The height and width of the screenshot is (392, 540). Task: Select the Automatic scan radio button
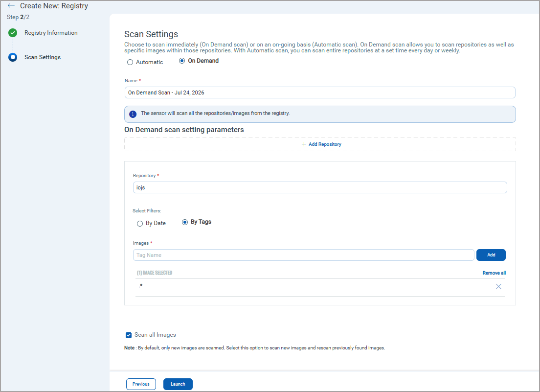pos(130,62)
